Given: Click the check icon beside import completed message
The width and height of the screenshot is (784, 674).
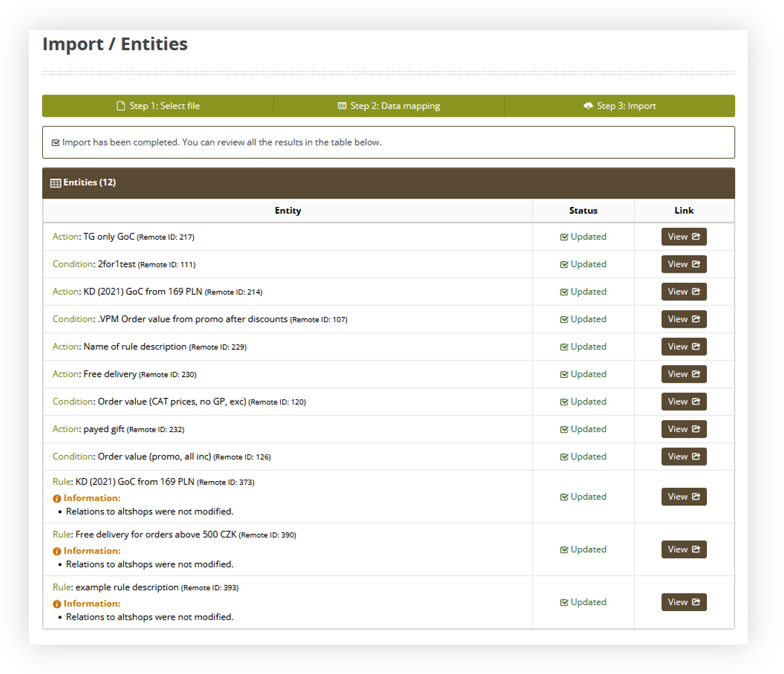Looking at the screenshot, I should tap(56, 143).
